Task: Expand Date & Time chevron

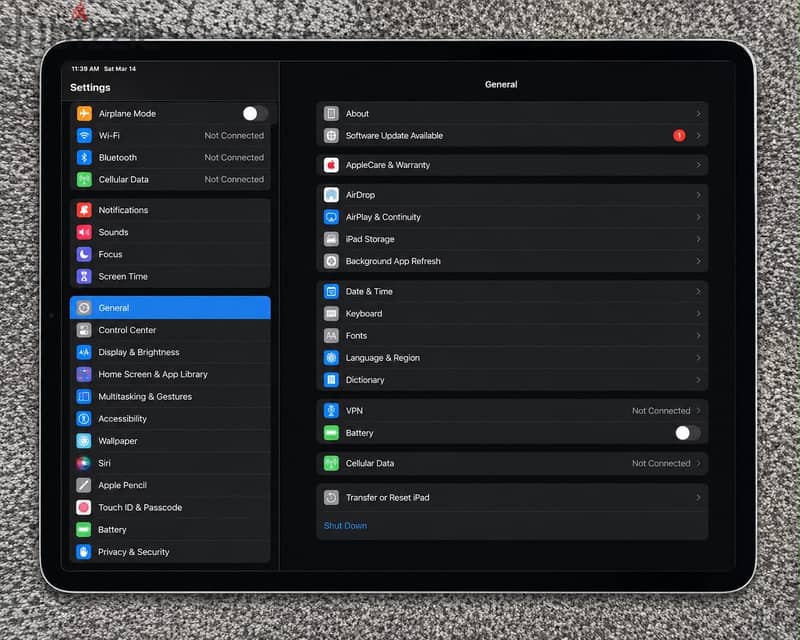Action: 698,291
